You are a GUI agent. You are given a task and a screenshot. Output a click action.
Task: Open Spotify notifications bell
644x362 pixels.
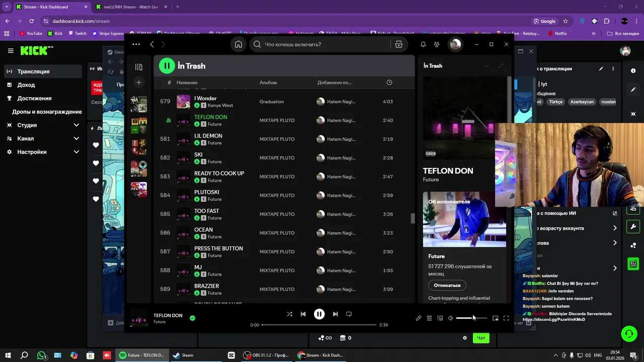423,44
